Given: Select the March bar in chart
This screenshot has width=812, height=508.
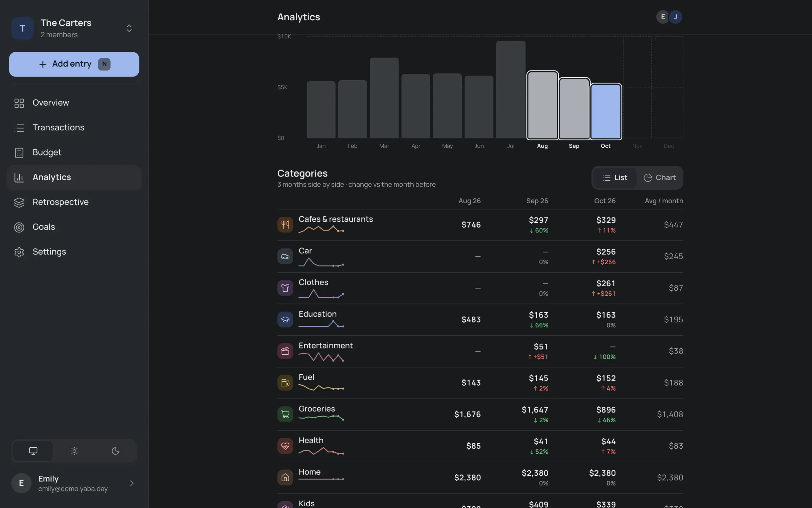Looking at the screenshot, I should click(x=384, y=98).
